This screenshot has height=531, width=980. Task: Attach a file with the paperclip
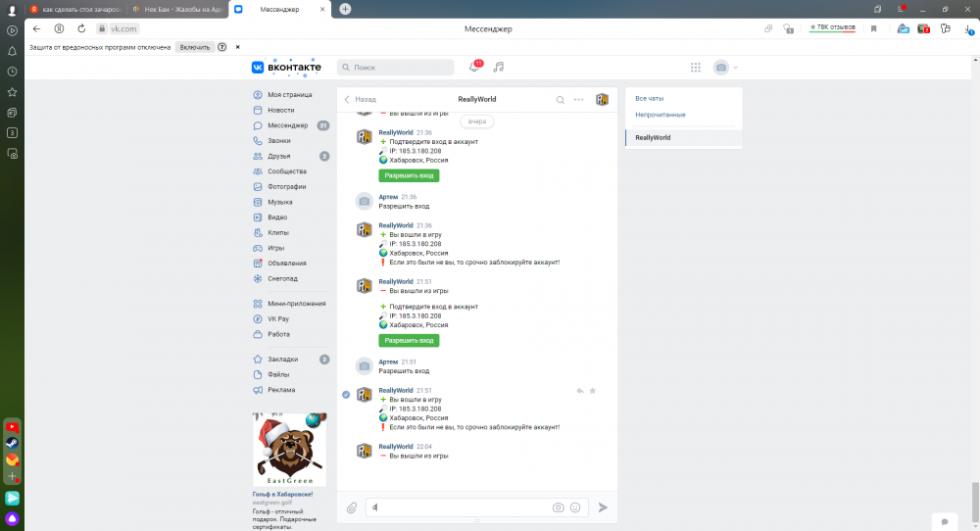point(352,507)
